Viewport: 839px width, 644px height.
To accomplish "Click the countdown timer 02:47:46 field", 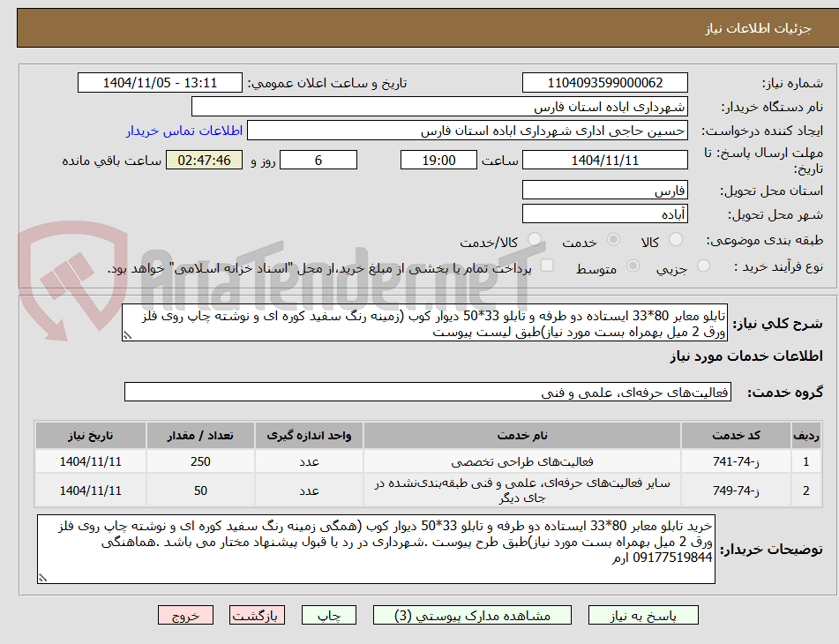I will [x=205, y=160].
